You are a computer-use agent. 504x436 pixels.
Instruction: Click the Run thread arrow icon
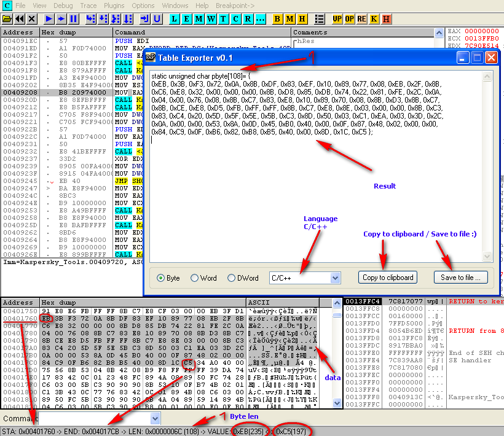pos(61,19)
